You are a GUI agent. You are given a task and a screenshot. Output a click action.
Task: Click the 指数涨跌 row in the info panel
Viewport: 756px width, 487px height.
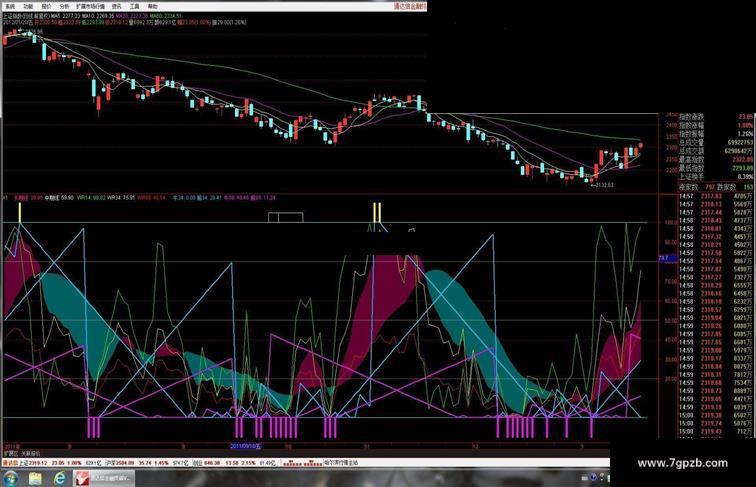point(716,117)
